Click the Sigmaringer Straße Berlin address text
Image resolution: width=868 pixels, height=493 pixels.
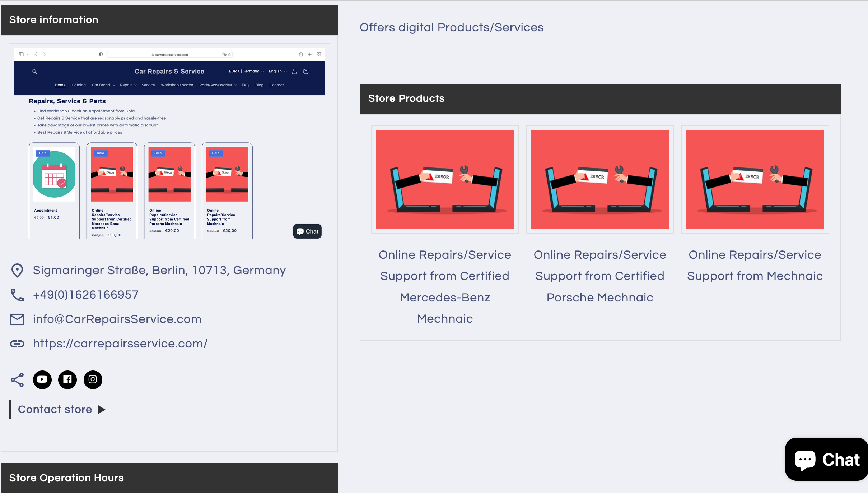point(159,270)
